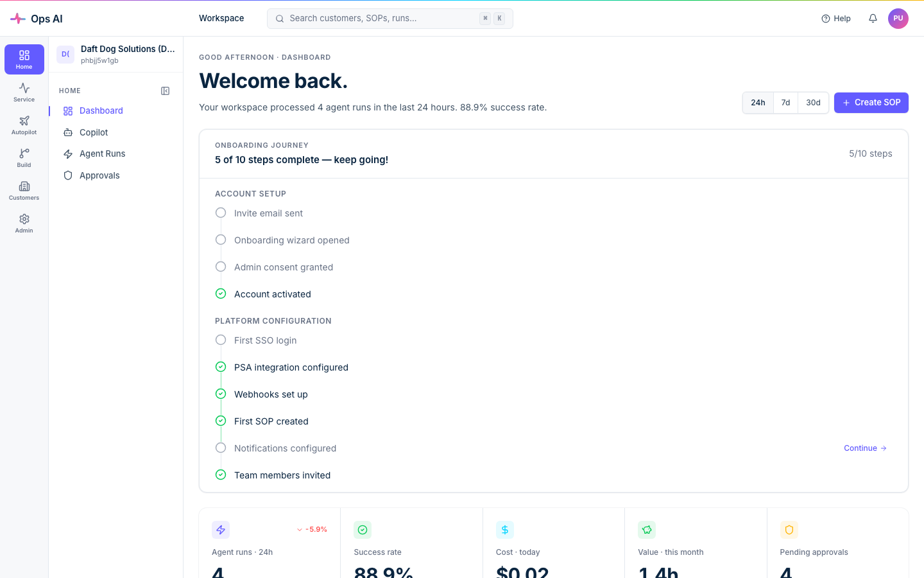Click the Success rate check icon
Viewport: 924px width, 578px height.
363,530
